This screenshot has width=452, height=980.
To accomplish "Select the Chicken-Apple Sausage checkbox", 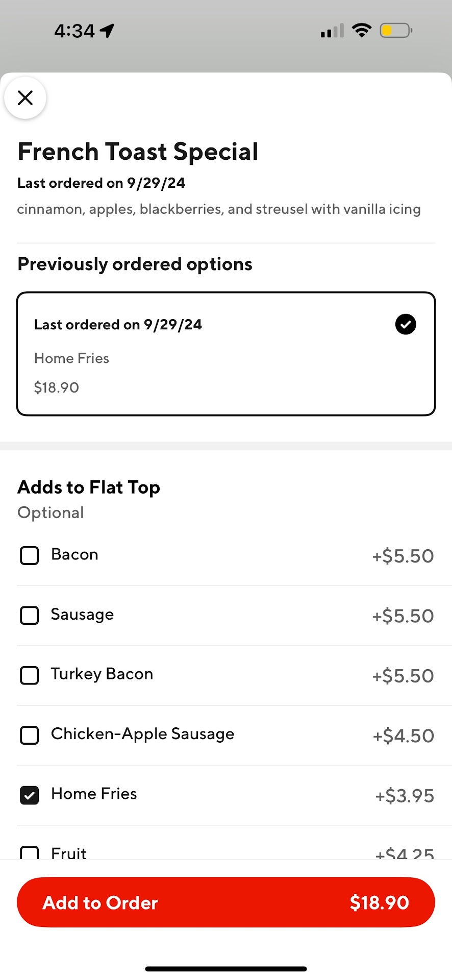I will click(29, 736).
